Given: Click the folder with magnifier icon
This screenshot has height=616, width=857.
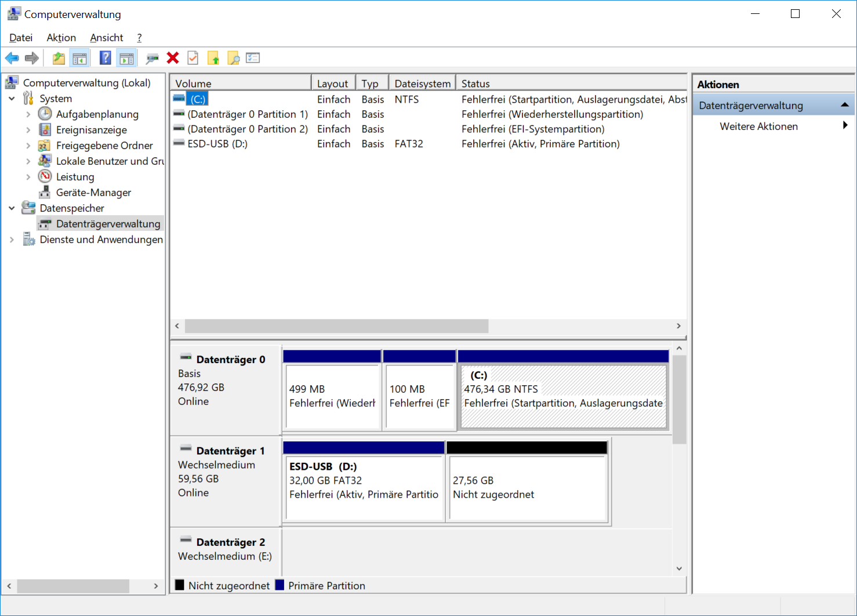Looking at the screenshot, I should pos(233,58).
